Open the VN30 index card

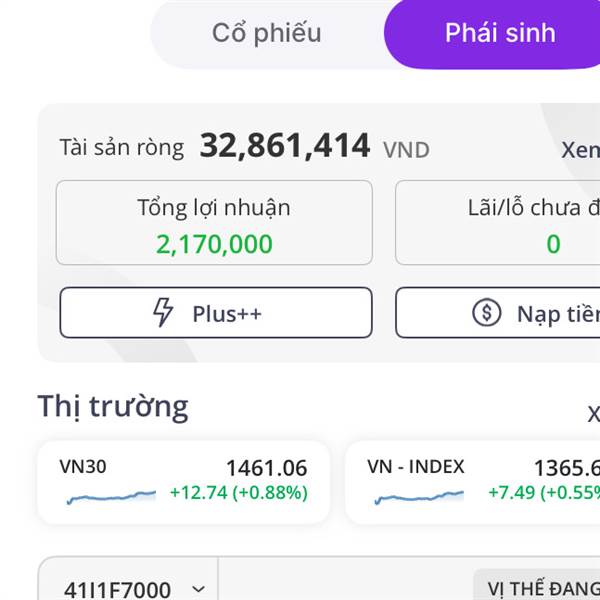[x=183, y=483]
